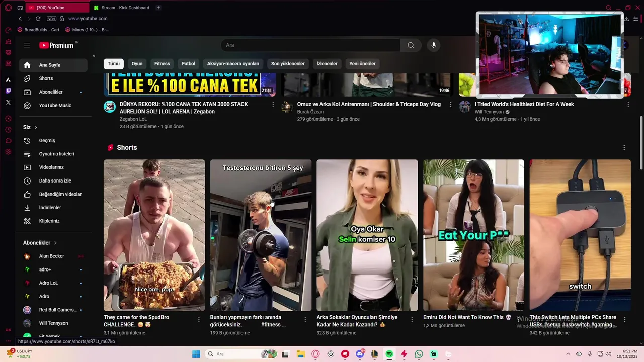This screenshot has width=644, height=362.
Task: Select the Futbol filter chip
Action: pyautogui.click(x=189, y=64)
